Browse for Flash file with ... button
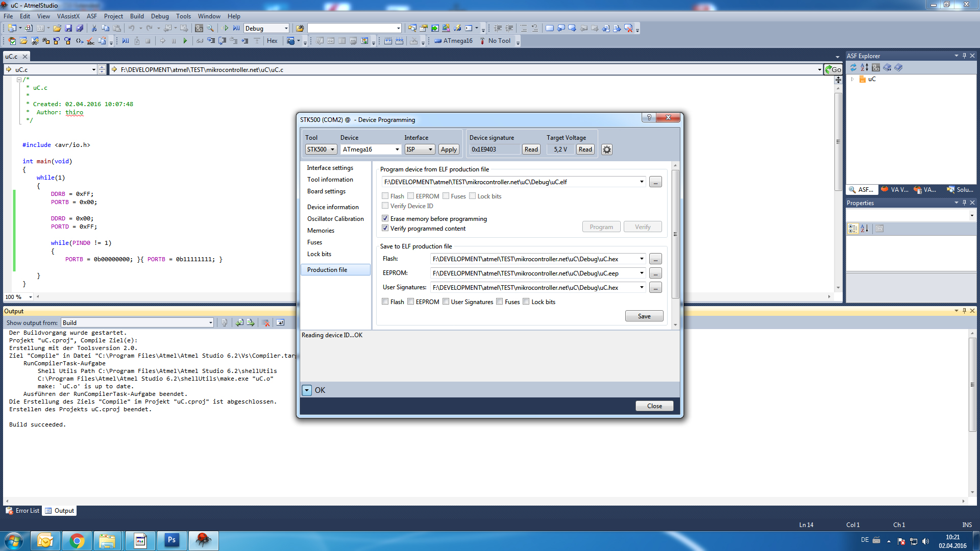The image size is (980, 551). click(655, 259)
